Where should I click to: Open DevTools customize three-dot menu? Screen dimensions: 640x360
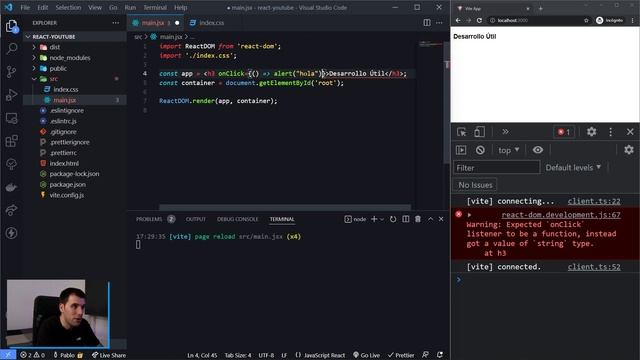coord(611,132)
